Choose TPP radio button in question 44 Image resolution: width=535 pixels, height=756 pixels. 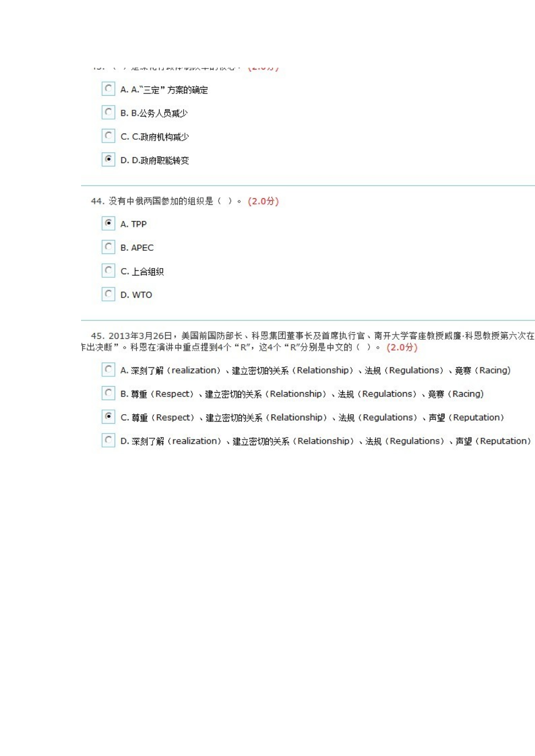coord(108,223)
